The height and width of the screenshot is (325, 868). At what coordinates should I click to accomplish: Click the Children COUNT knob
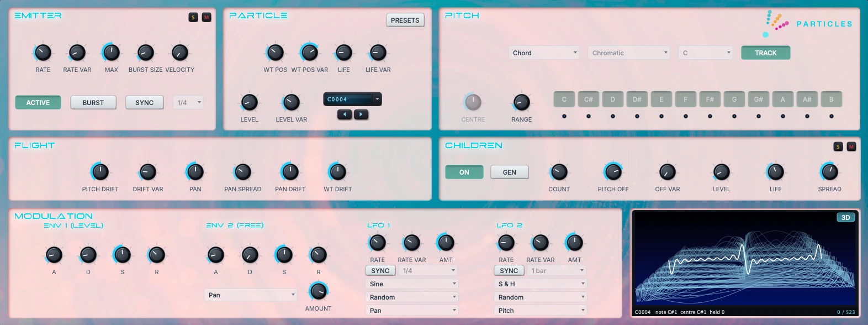(559, 172)
